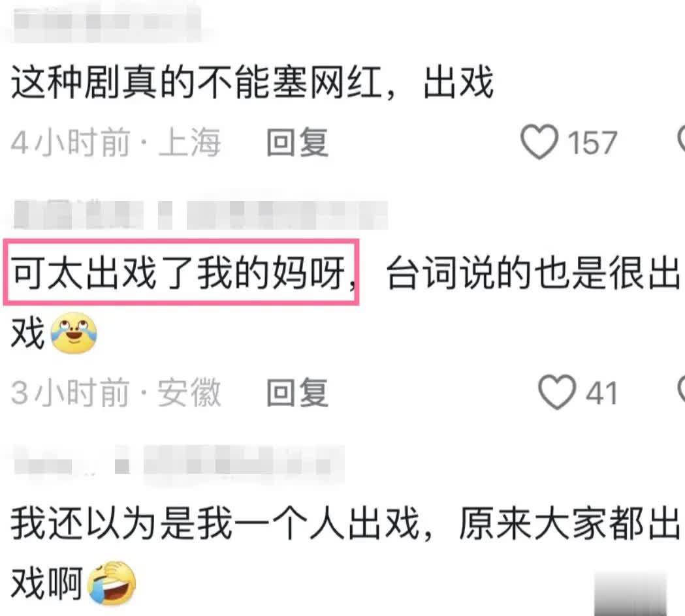Image resolution: width=685 pixels, height=616 pixels.
Task: Click the timestamp 4小时前 · 上海
Action: click(116, 142)
